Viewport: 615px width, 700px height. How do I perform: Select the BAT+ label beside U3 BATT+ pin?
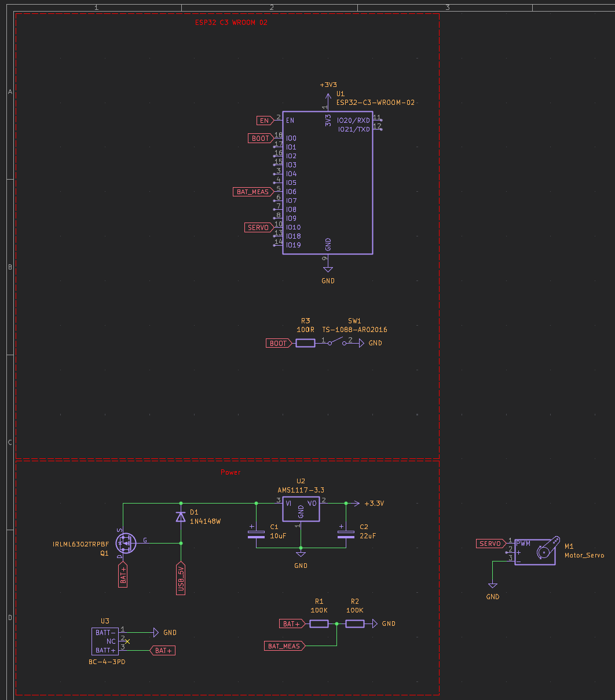[163, 651]
